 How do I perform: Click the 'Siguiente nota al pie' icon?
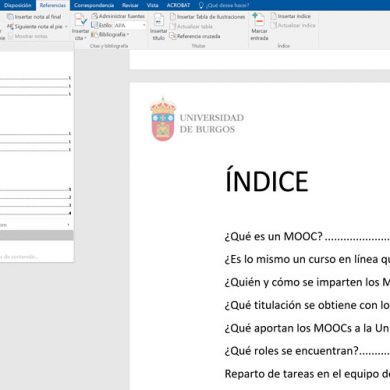click(10, 26)
